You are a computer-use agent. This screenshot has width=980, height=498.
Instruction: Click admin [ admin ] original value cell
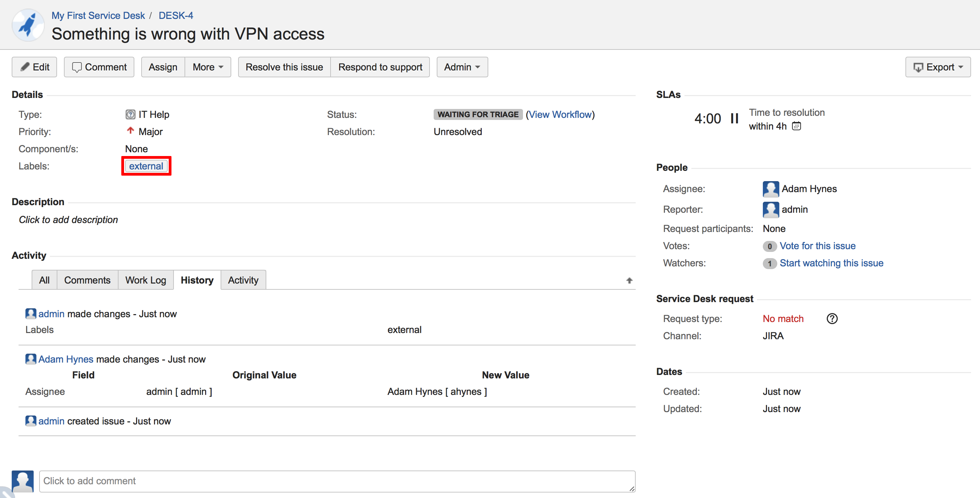[179, 391]
